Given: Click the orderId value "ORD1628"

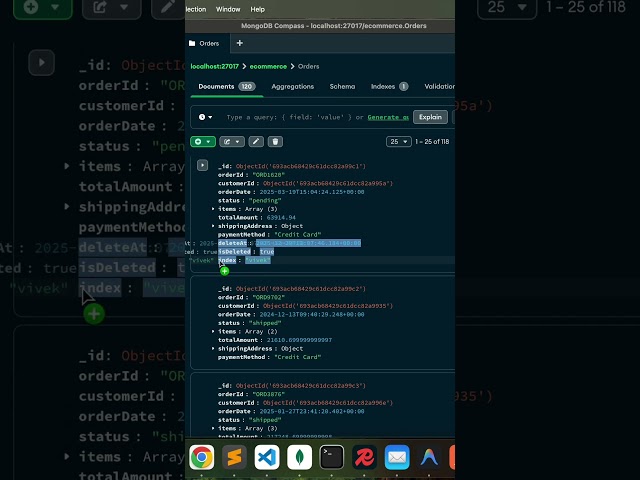Looking at the screenshot, I should pos(269,175).
